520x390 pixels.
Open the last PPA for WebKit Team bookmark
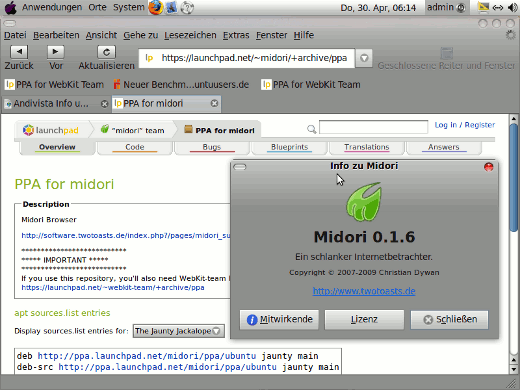tap(311, 85)
